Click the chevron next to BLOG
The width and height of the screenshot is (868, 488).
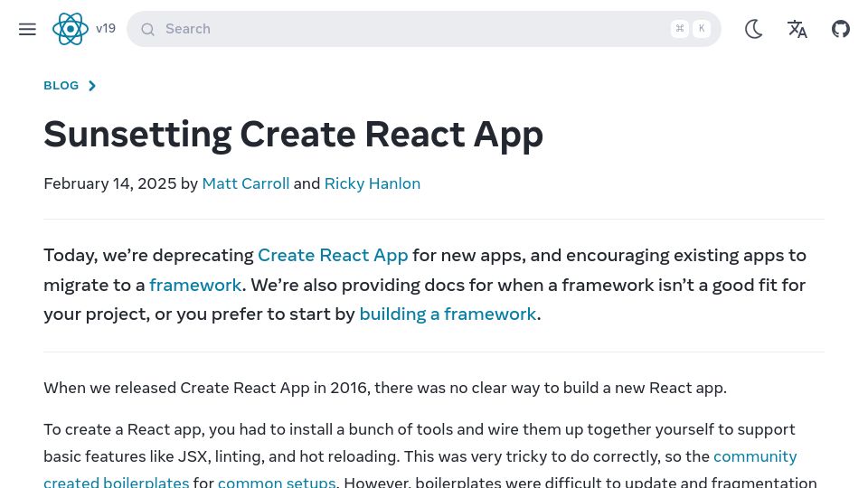92,85
